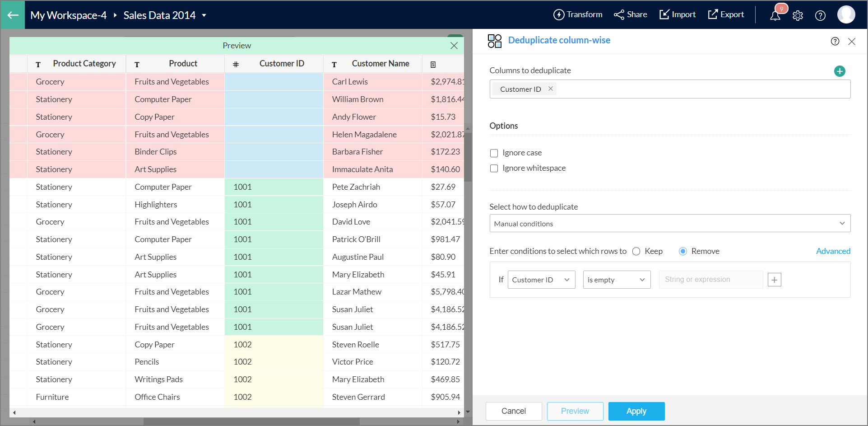Open the 'is empty' operator dropdown
This screenshot has height=426, width=868.
616,280
